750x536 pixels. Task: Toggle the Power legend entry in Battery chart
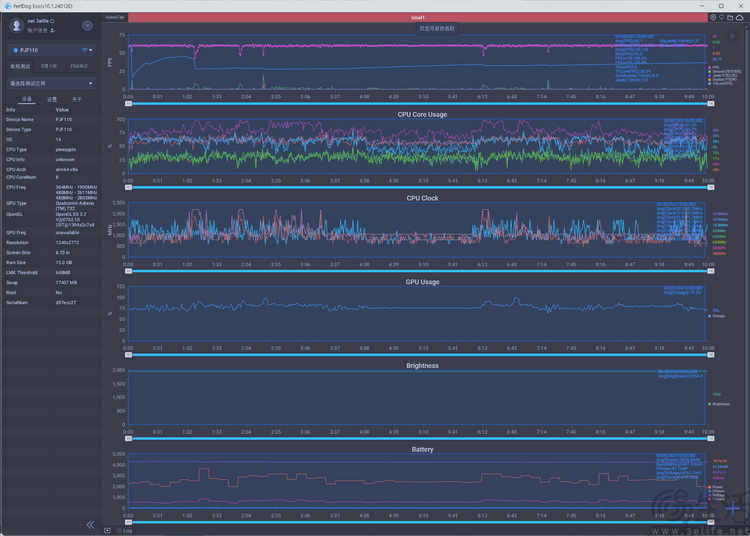715,487
